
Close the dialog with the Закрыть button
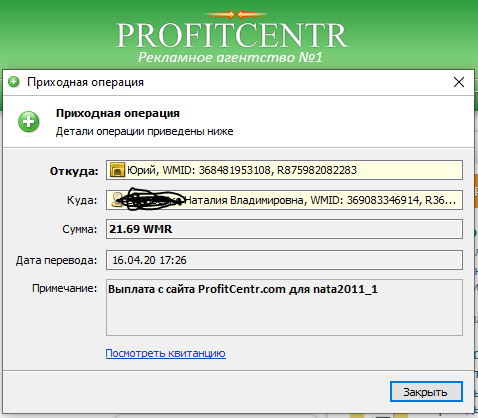(x=426, y=392)
